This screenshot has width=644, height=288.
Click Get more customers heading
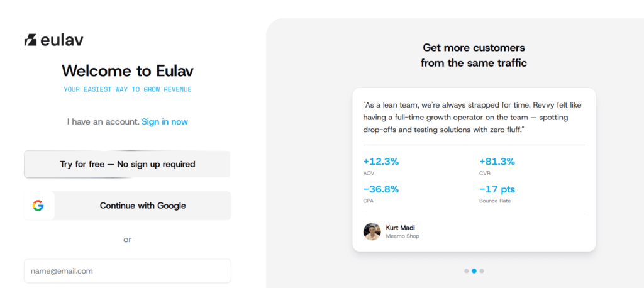pos(474,55)
